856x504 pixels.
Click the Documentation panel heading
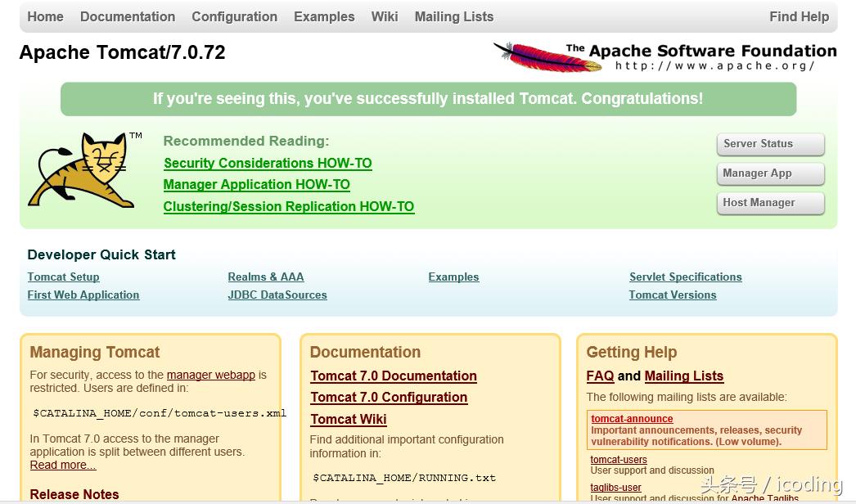click(365, 352)
